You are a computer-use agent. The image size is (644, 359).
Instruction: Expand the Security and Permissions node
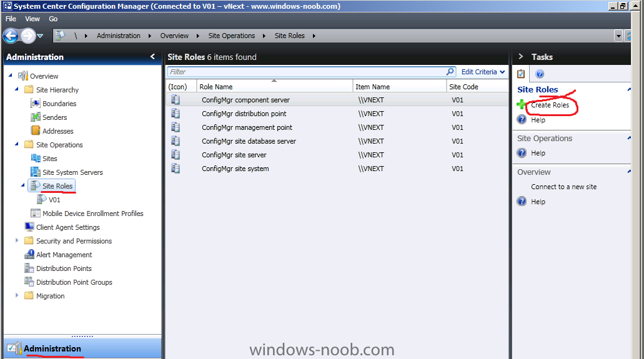(17, 240)
